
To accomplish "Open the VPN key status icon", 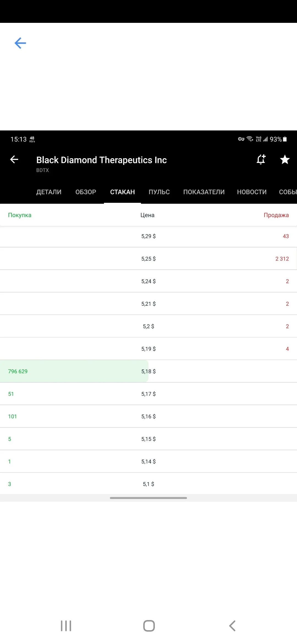I will coord(241,139).
